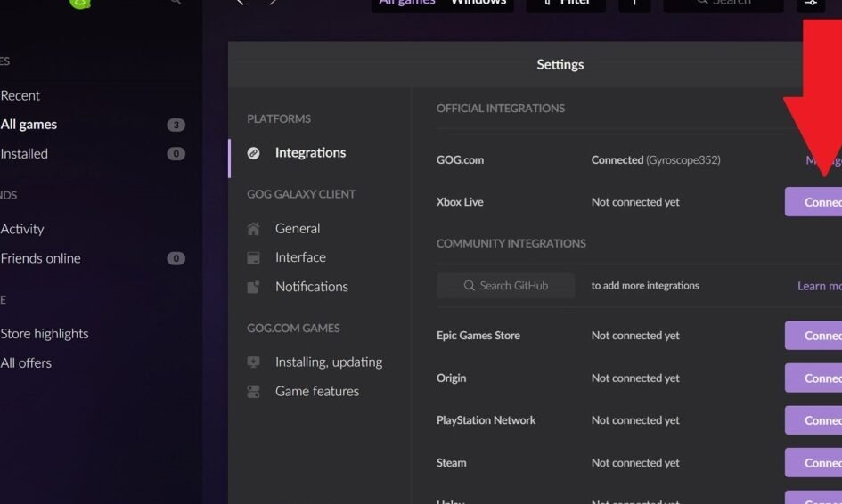Click the PLATFORMS section label

click(279, 118)
